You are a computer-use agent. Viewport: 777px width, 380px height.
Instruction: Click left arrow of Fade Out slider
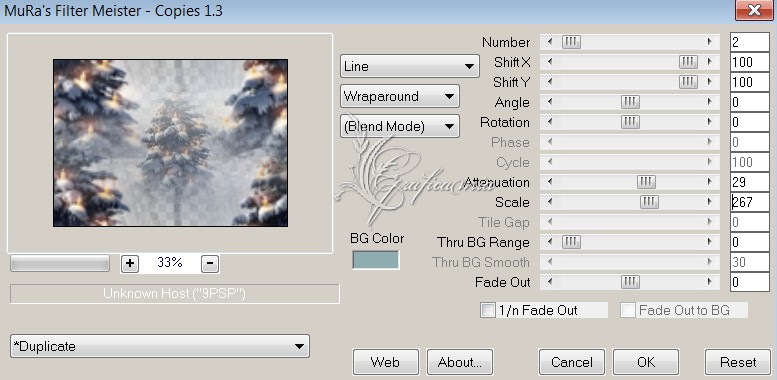click(x=550, y=282)
